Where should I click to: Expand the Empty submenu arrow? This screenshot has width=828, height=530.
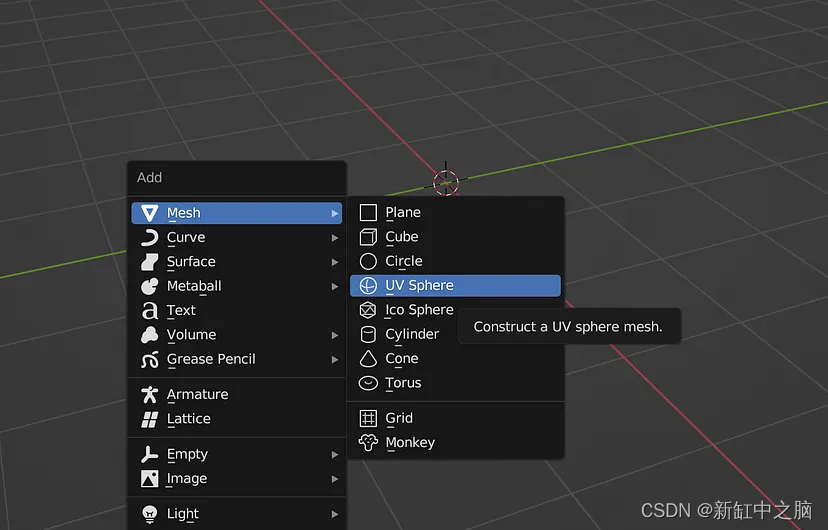335,455
